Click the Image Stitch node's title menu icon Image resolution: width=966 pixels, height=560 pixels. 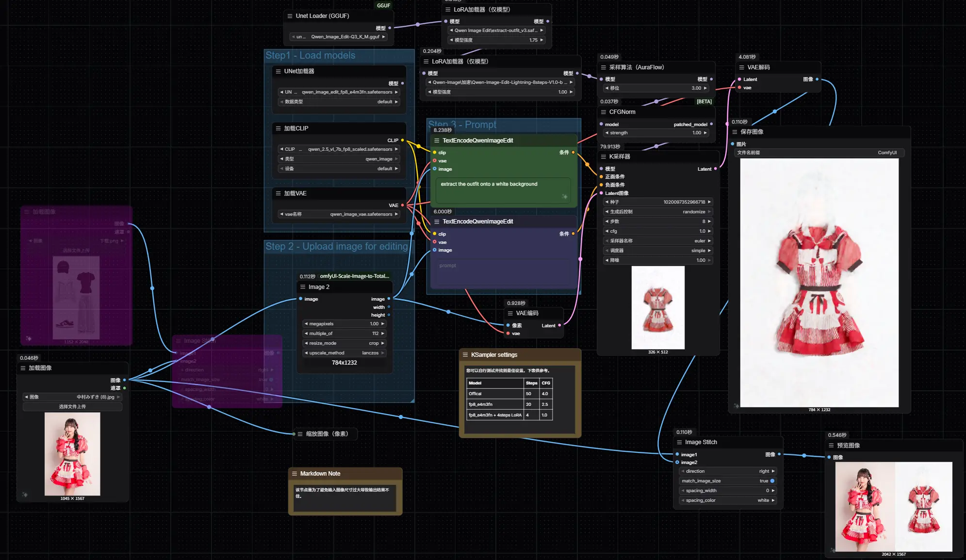pos(679,442)
